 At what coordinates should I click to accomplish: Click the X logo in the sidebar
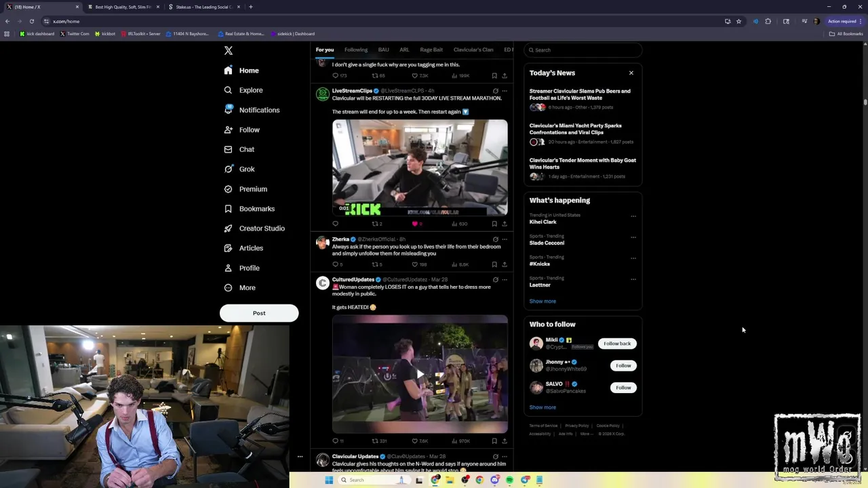tap(229, 51)
